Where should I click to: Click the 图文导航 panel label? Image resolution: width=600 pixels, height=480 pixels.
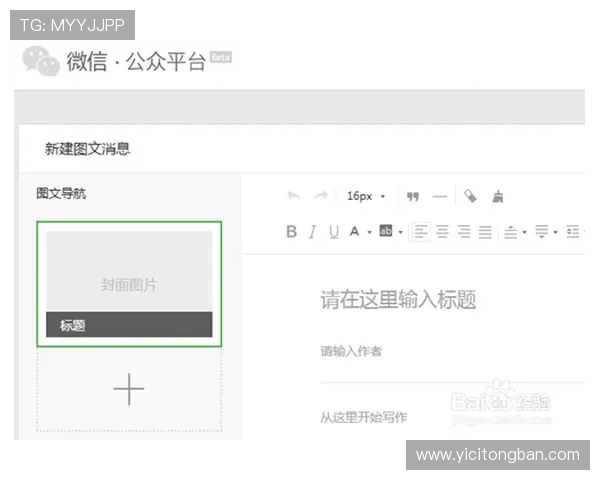[x=61, y=193]
